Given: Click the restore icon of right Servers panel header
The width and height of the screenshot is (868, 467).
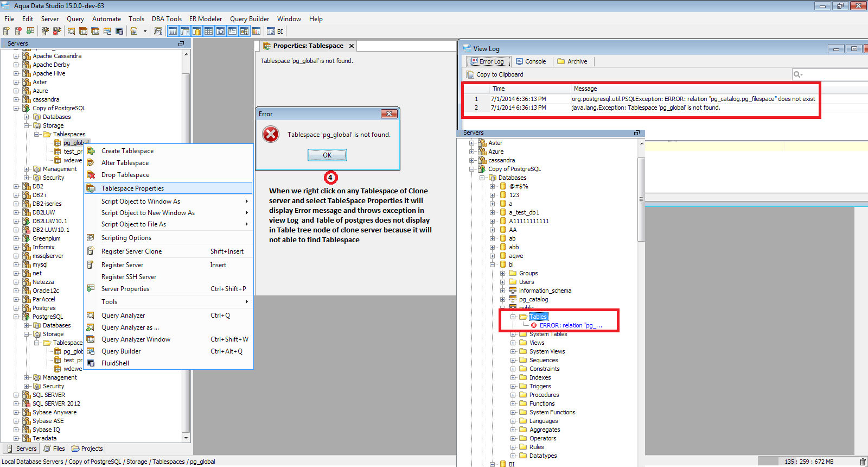Looking at the screenshot, I should click(637, 132).
